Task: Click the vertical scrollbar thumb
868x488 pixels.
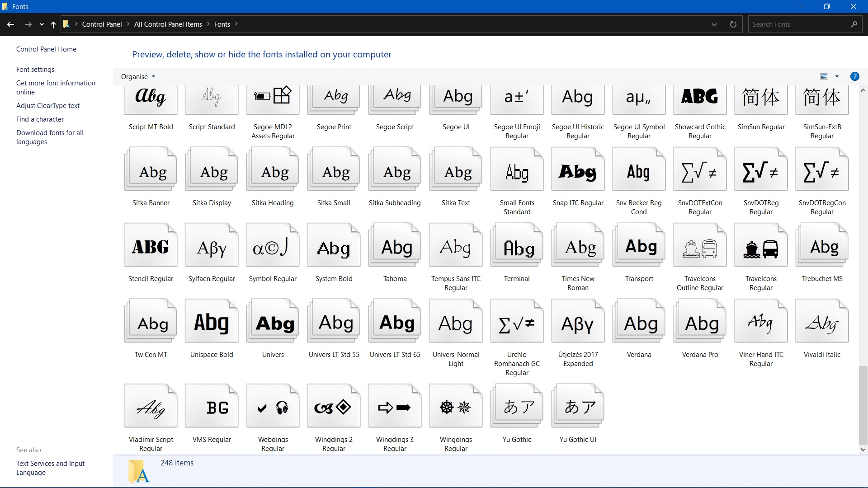Action: 863,406
